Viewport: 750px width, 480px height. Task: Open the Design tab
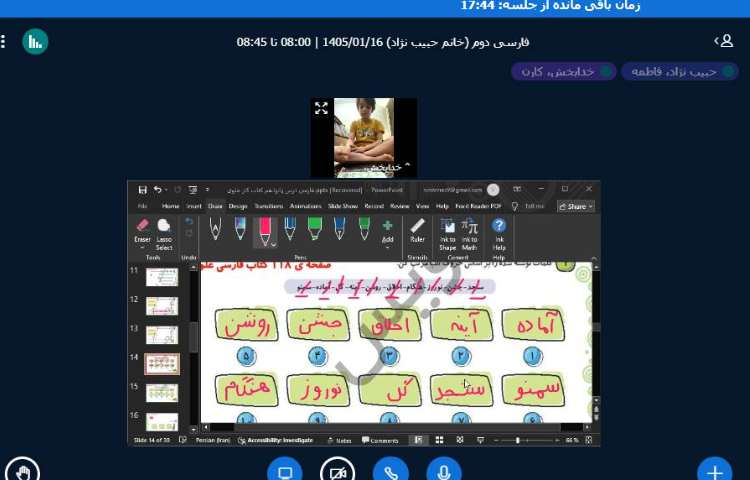pos(238,206)
